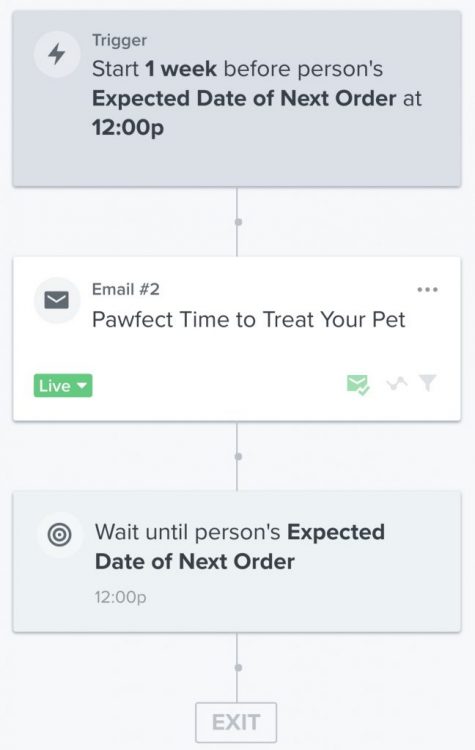This screenshot has width=475, height=750.
Task: Click the 1 week text in the trigger
Action: [x=181, y=69]
